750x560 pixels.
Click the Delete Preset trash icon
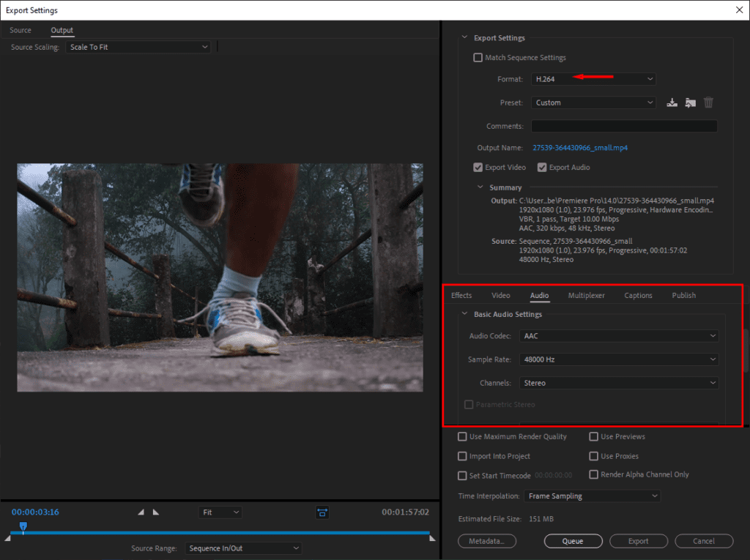(708, 102)
